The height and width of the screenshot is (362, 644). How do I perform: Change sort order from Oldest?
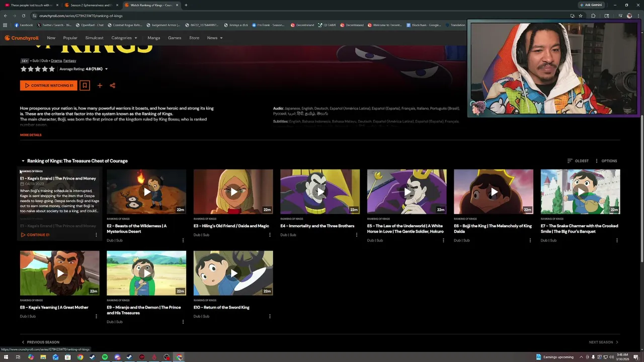578,161
